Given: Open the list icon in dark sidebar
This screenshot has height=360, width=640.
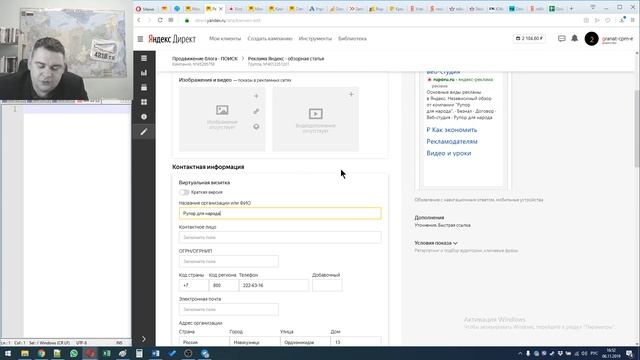Looking at the screenshot, I should pyautogui.click(x=144, y=58).
